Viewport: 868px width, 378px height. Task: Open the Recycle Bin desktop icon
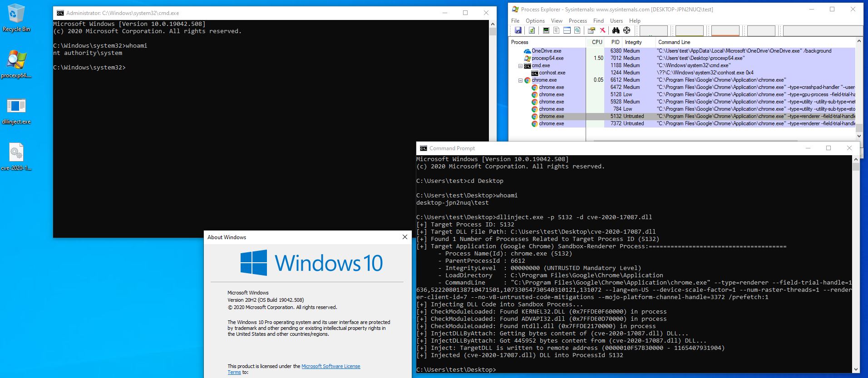click(16, 18)
